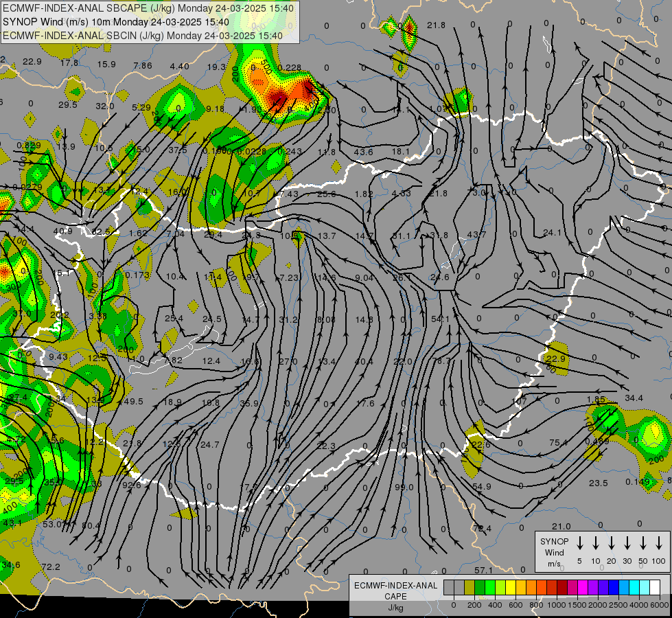Click the '4.40' value on the map

[180, 66]
